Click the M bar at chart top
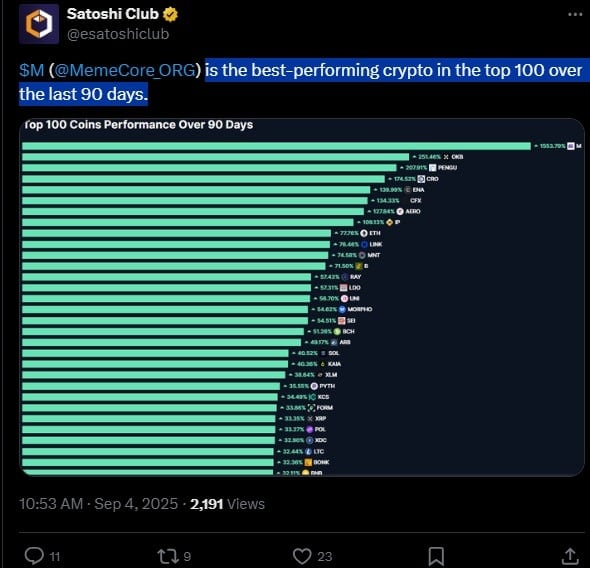Screen dimensions: 590x568 click(x=276, y=146)
